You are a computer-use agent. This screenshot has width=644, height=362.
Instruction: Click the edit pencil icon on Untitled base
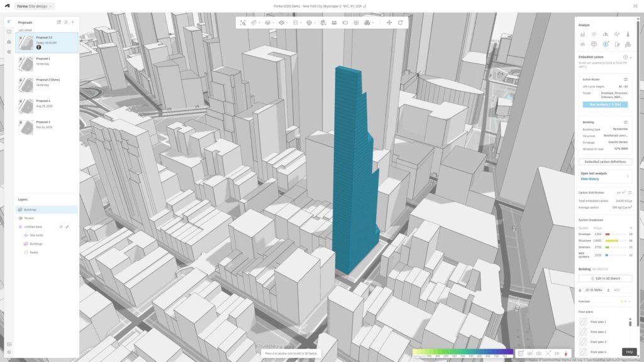pyautogui.click(x=67, y=226)
